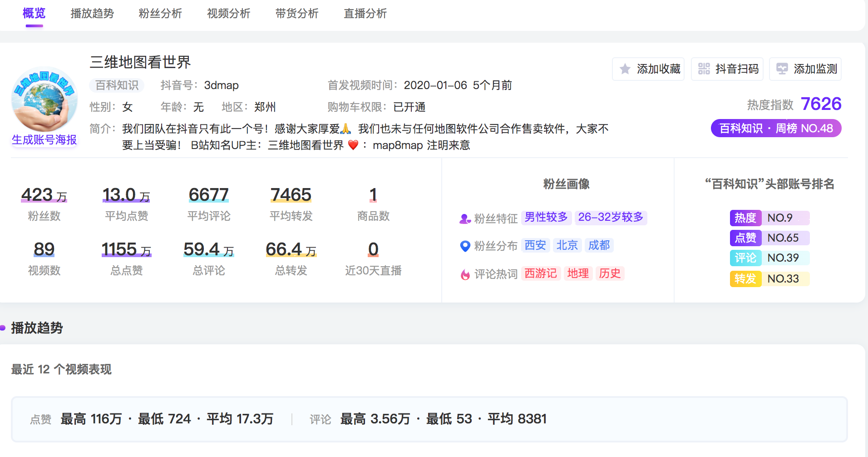Click the 百科知识 category tag
The image size is (868, 457).
point(117,85)
